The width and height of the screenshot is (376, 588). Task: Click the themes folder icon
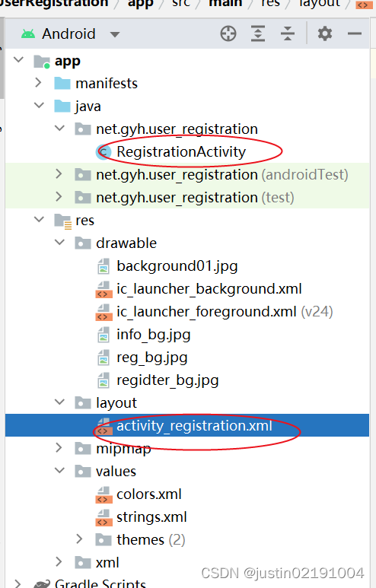104,540
